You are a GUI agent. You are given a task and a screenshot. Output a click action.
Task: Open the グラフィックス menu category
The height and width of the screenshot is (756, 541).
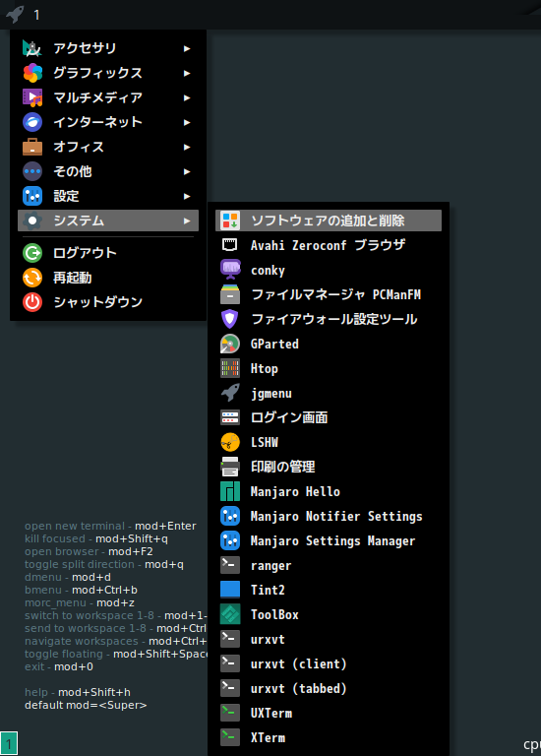point(108,73)
